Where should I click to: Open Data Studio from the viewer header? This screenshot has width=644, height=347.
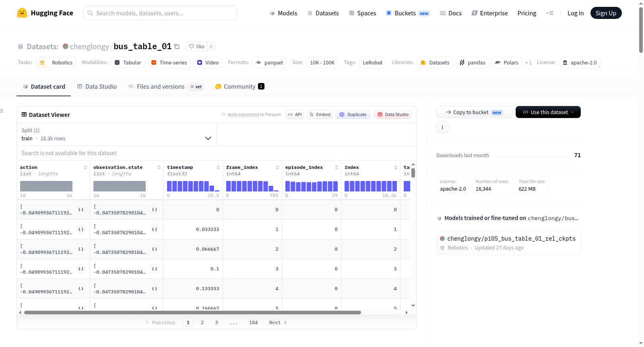[x=393, y=114]
